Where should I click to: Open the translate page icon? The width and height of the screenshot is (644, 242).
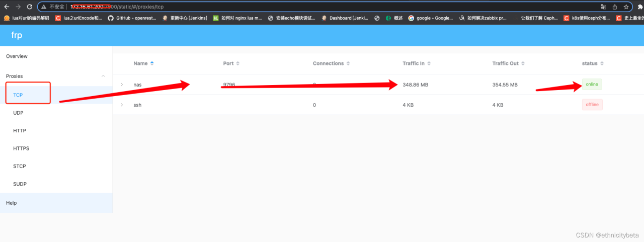pos(603,7)
